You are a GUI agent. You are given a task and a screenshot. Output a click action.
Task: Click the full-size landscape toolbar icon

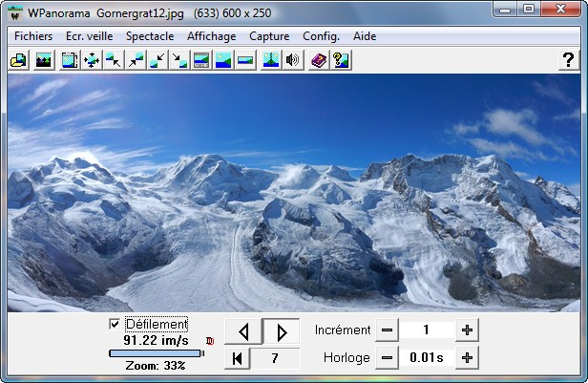tap(223, 60)
